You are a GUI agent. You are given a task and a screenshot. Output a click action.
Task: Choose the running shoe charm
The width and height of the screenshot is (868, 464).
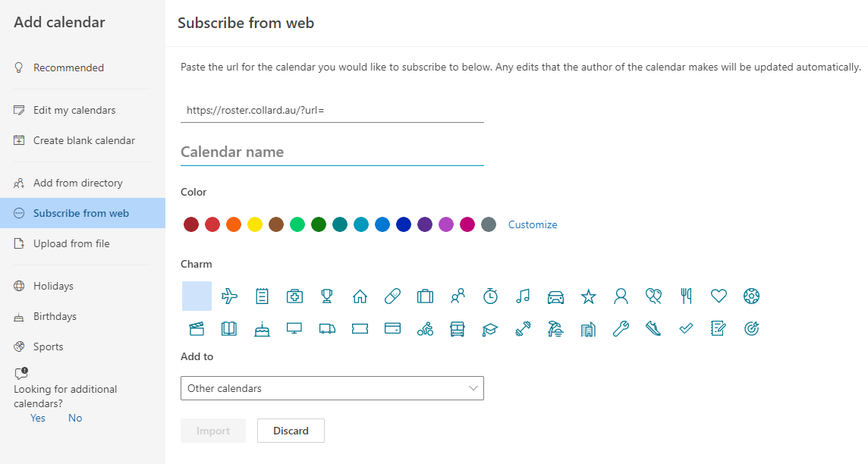653,328
